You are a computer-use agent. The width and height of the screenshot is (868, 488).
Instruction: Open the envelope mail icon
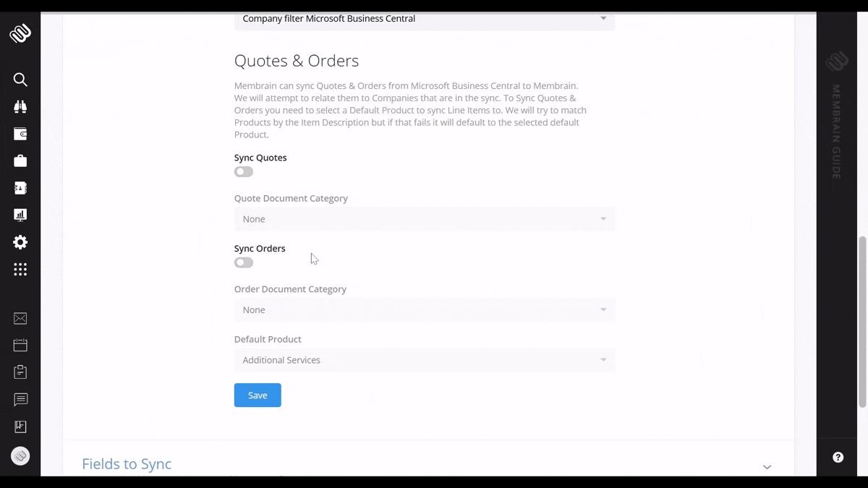pyautogui.click(x=20, y=319)
